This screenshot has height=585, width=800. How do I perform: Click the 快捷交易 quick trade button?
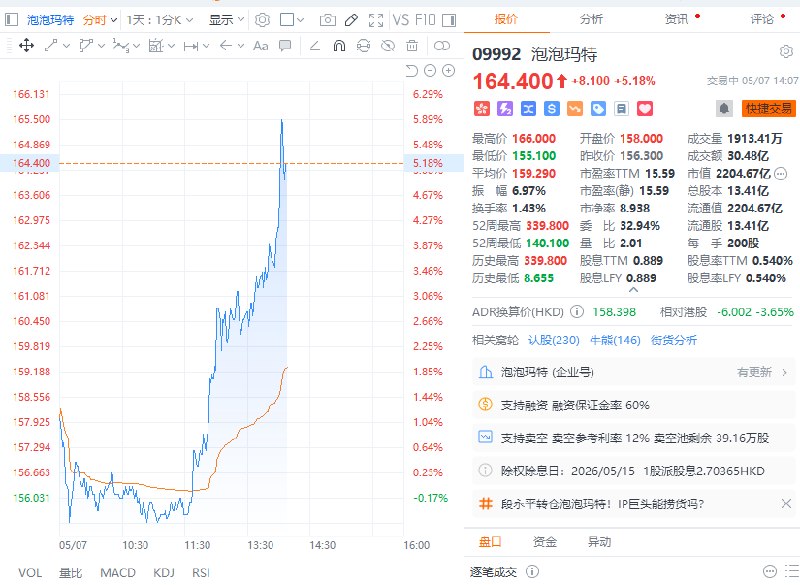(x=768, y=109)
